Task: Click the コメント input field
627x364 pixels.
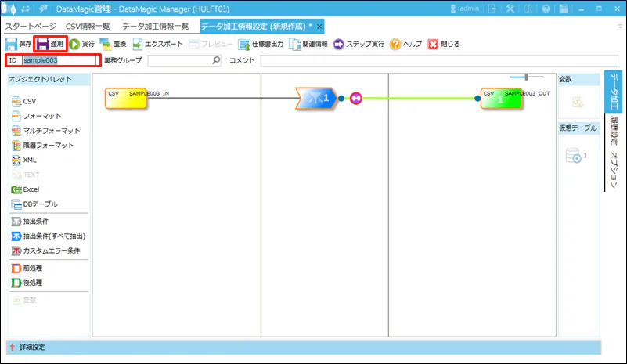Action: click(439, 60)
